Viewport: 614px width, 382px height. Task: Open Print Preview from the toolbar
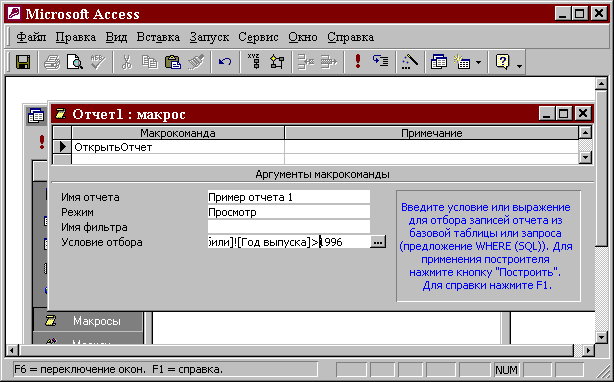pyautogui.click(x=74, y=62)
